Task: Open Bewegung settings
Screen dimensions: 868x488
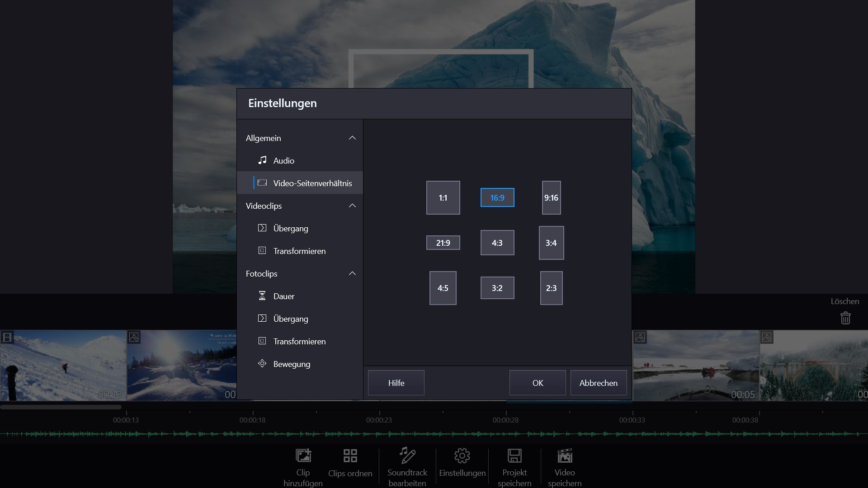Action: 300,364
